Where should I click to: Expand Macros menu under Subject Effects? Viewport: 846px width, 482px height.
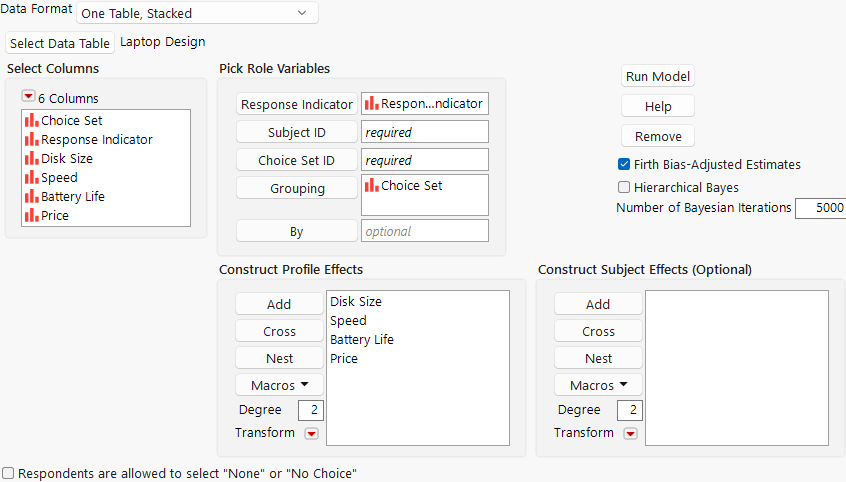598,385
